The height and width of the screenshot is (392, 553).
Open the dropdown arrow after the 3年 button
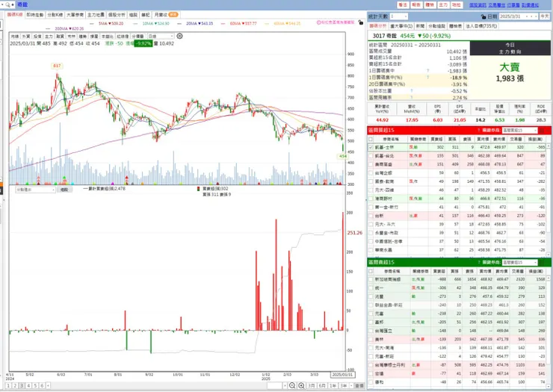click(x=351, y=386)
